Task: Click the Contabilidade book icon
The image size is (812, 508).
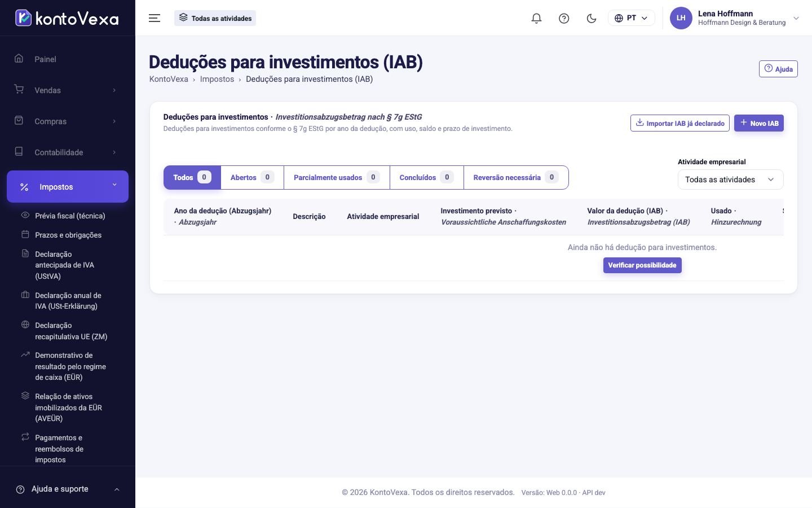Action: pyautogui.click(x=19, y=152)
